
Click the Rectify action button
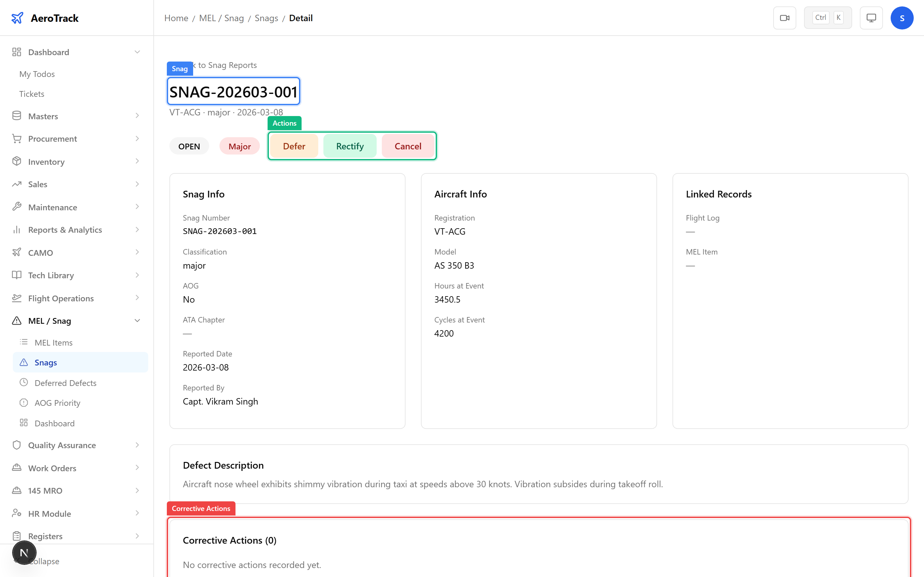click(350, 146)
